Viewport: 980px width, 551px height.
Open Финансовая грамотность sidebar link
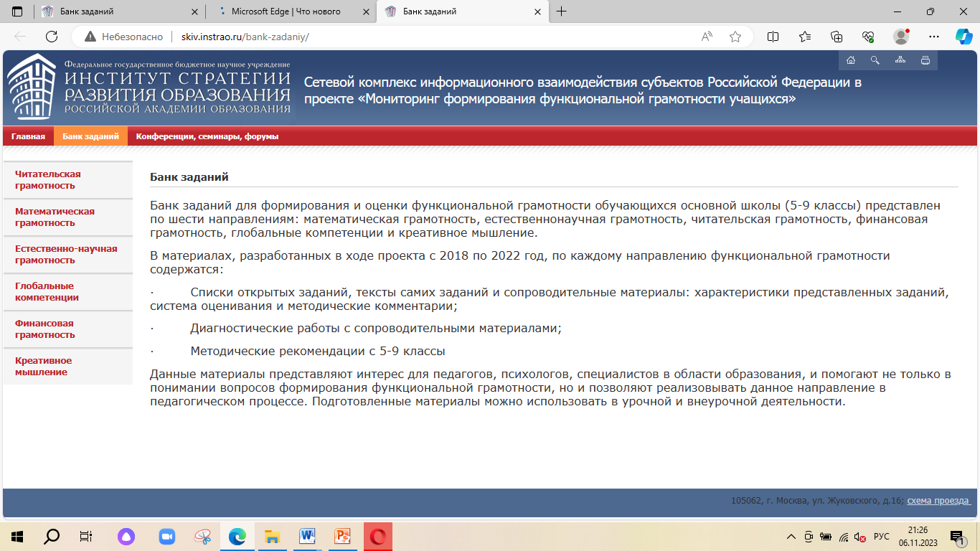click(x=45, y=329)
